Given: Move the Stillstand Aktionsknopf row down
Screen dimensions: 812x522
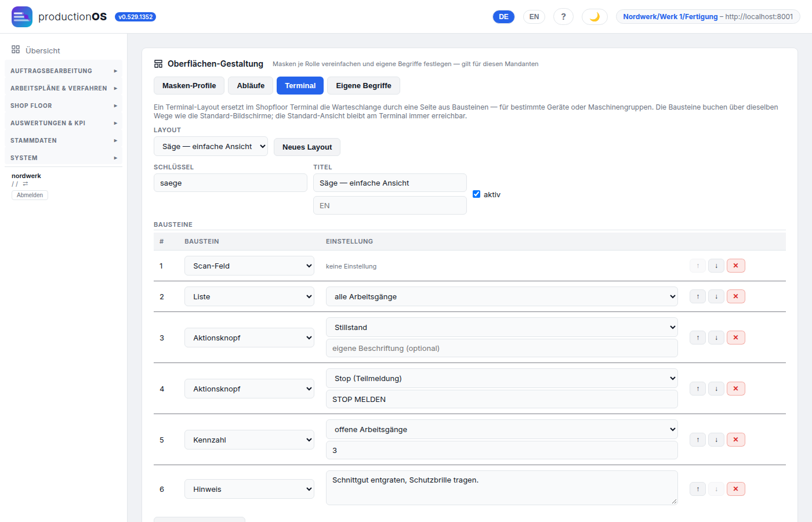Looking at the screenshot, I should pos(716,338).
